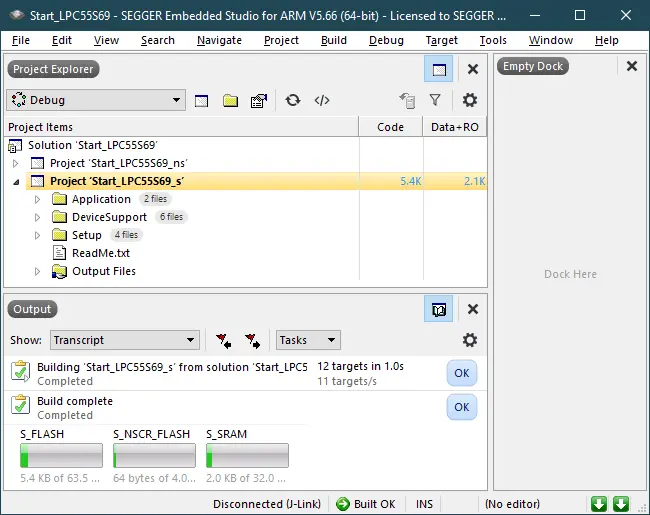The width and height of the screenshot is (650, 515).
Task: Click the green down arrow in status bar
Action: (599, 504)
